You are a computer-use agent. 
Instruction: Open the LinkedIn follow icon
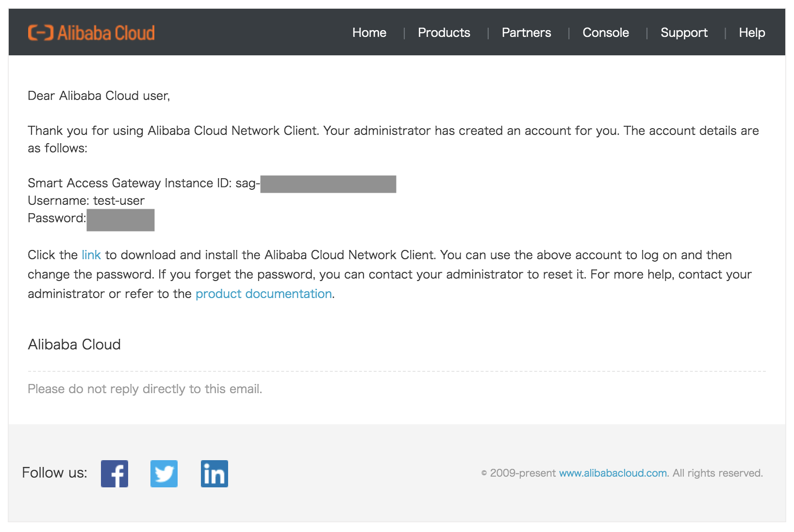point(215,473)
